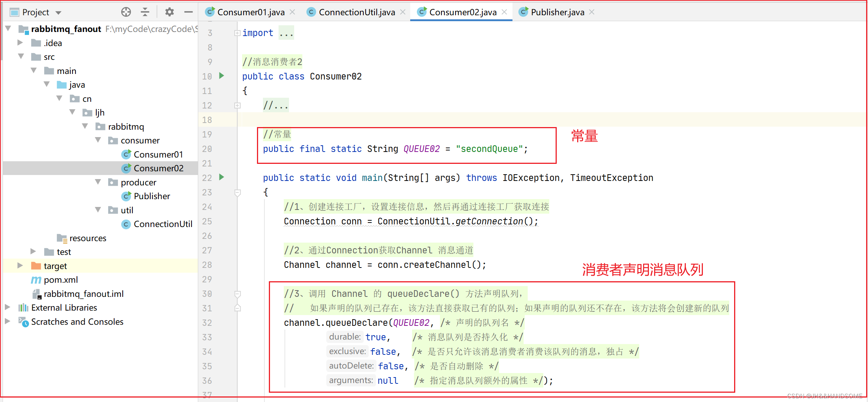Image resolution: width=868 pixels, height=402 pixels.
Task: Expand the .idea folder
Action: tap(20, 43)
